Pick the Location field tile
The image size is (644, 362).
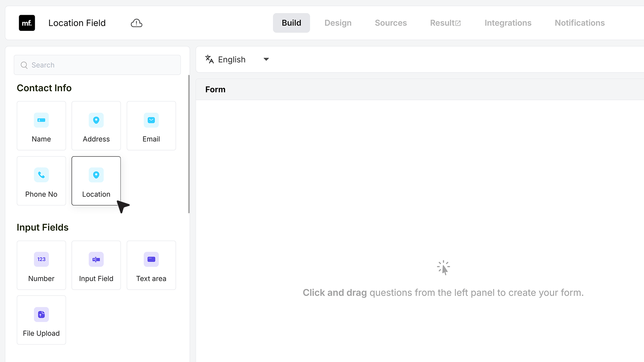click(96, 181)
